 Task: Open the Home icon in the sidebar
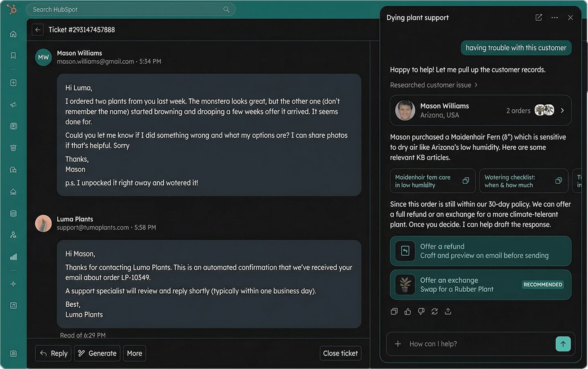[13, 34]
